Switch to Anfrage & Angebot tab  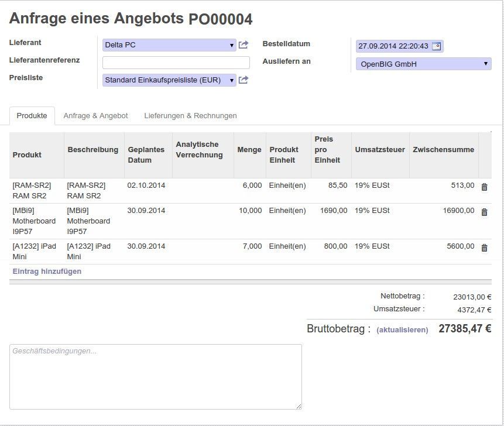[x=95, y=116]
